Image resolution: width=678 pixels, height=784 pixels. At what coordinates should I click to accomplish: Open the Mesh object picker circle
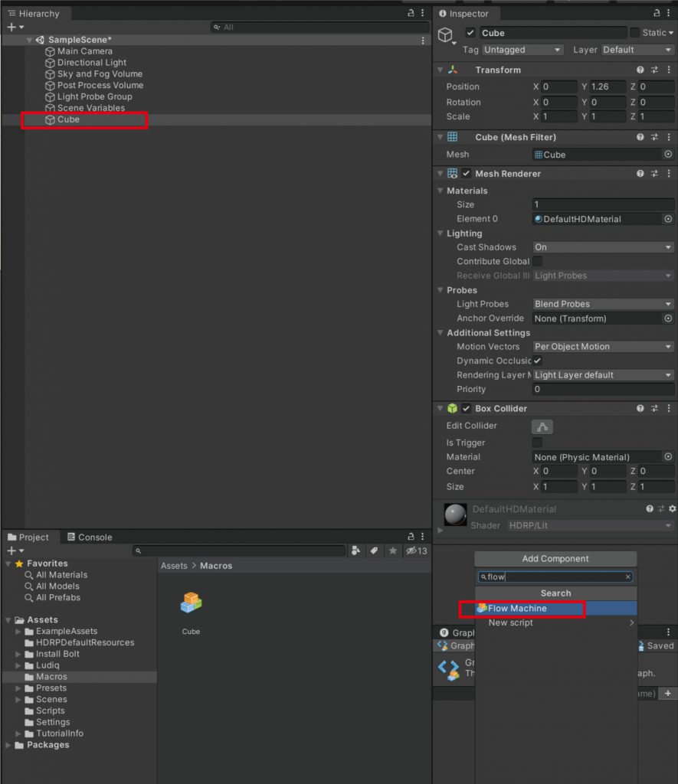(667, 155)
